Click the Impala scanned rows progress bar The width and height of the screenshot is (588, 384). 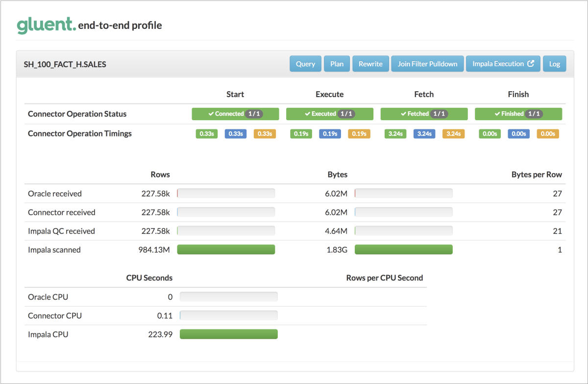226,250
